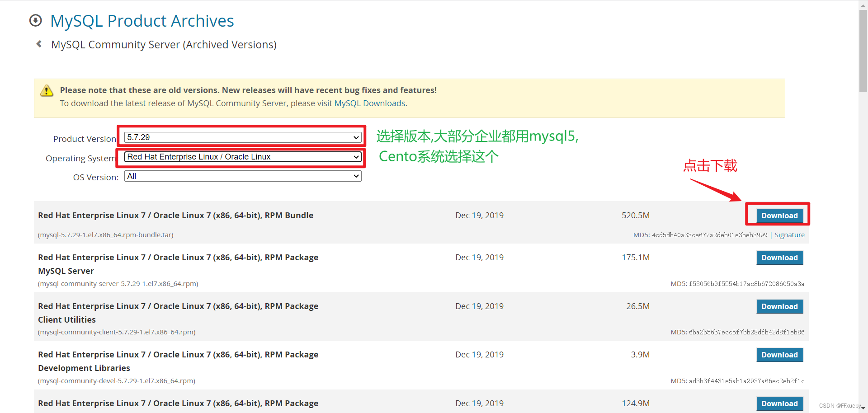This screenshot has height=413, width=868.
Task: Open the Product Version 5.7.29 dropdown
Action: tap(243, 137)
